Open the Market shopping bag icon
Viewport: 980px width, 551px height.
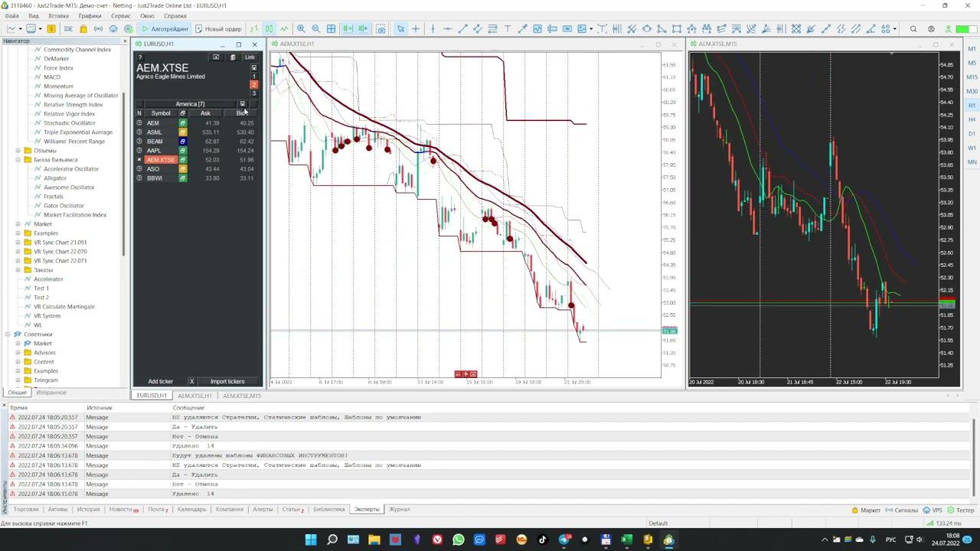pyautogui.click(x=83, y=29)
